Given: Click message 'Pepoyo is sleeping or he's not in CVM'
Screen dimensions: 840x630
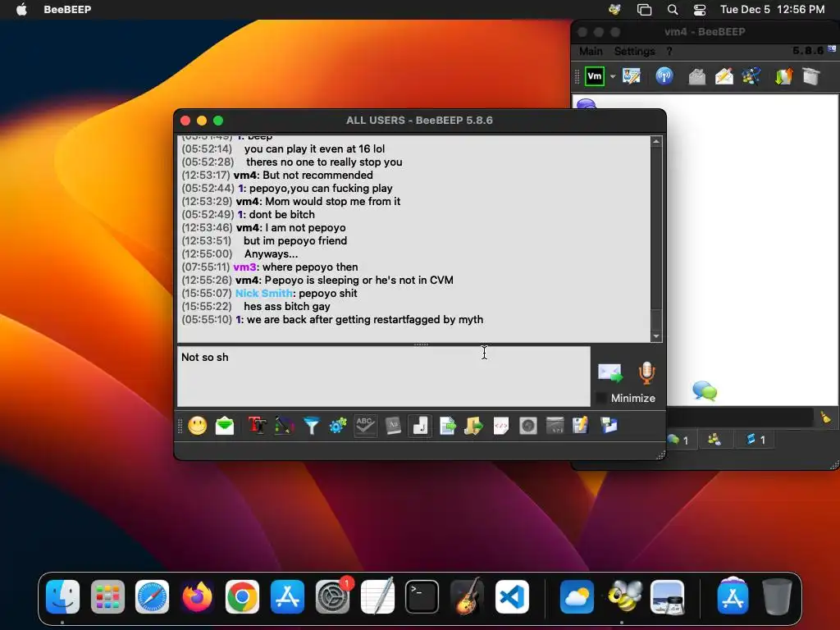Looking at the screenshot, I should coord(359,281).
